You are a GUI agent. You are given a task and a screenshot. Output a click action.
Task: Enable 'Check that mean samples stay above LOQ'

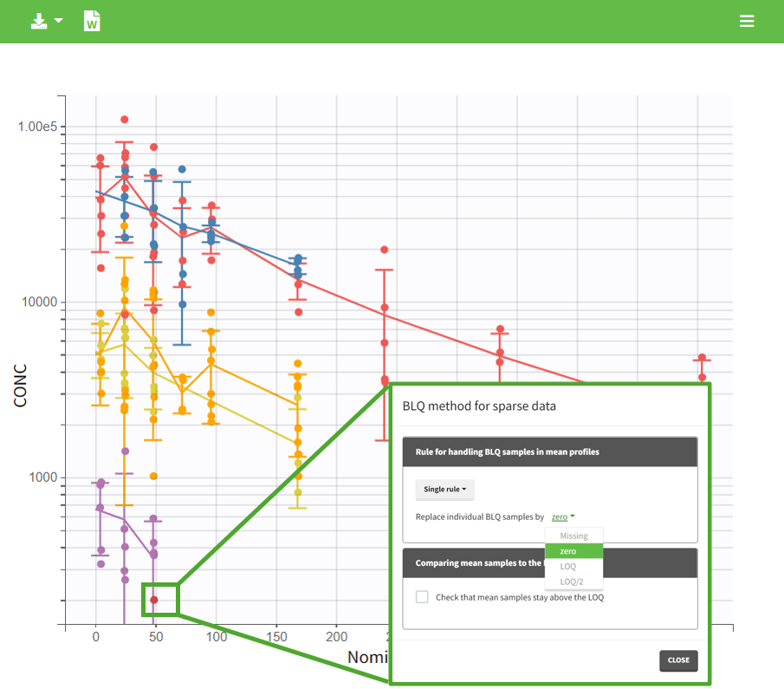(x=422, y=597)
